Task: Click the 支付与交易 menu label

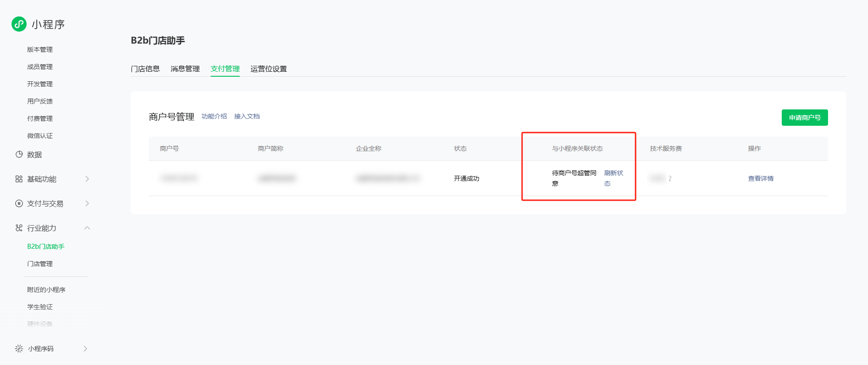Action: (x=45, y=203)
